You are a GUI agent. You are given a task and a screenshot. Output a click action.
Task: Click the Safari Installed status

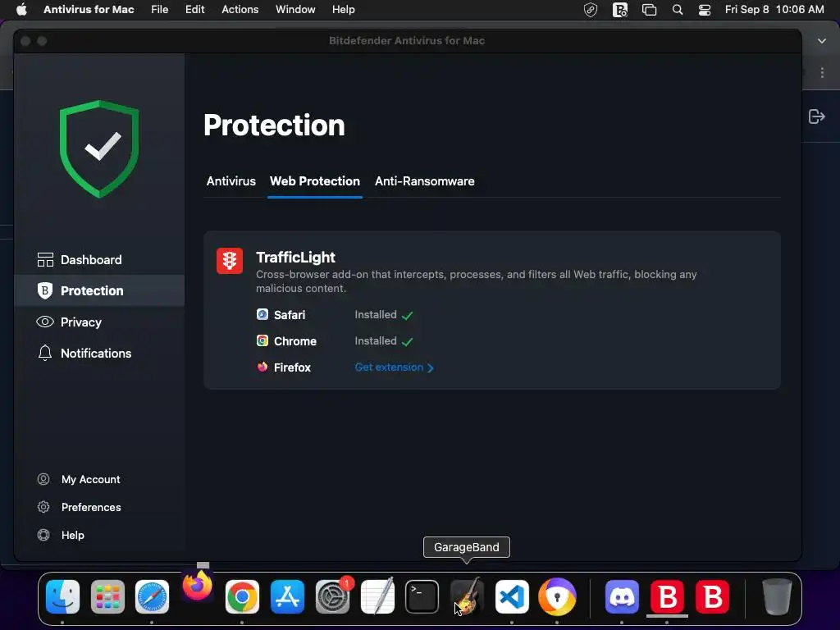[x=384, y=315]
